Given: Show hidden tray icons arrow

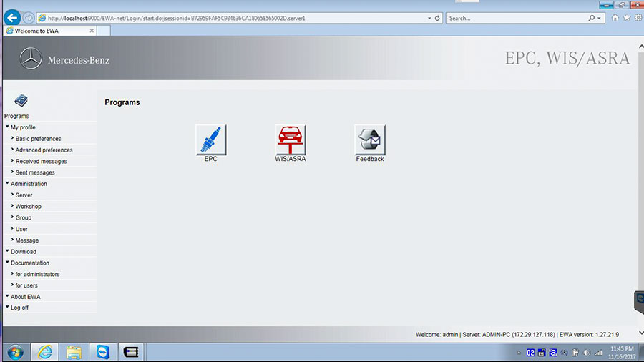Looking at the screenshot, I should pyautogui.click(x=519, y=353).
